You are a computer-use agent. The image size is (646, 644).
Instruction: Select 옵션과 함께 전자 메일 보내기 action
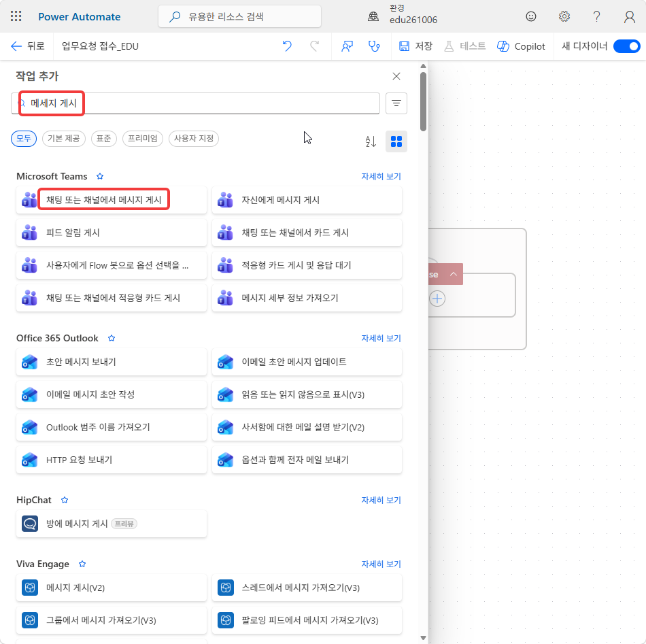[307, 460]
